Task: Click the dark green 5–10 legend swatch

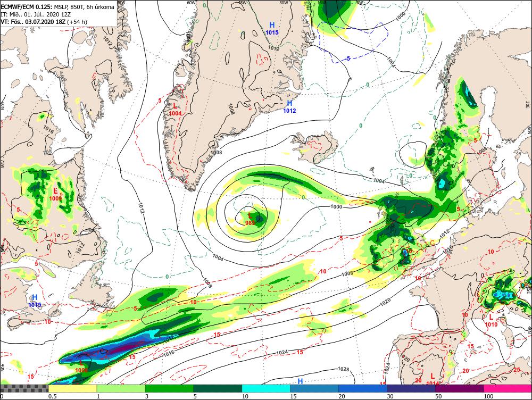Action: pyautogui.click(x=218, y=388)
